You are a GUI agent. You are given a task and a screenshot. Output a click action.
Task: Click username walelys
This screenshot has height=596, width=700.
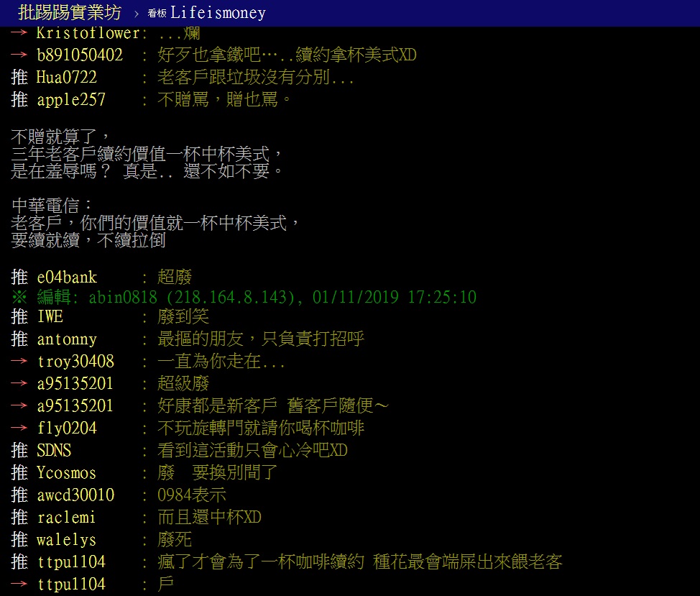pos(67,540)
